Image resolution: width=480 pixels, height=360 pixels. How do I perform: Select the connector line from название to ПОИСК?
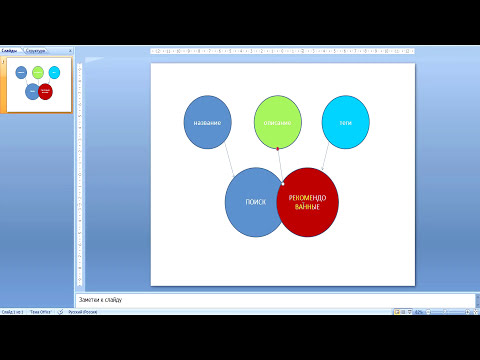point(229,159)
